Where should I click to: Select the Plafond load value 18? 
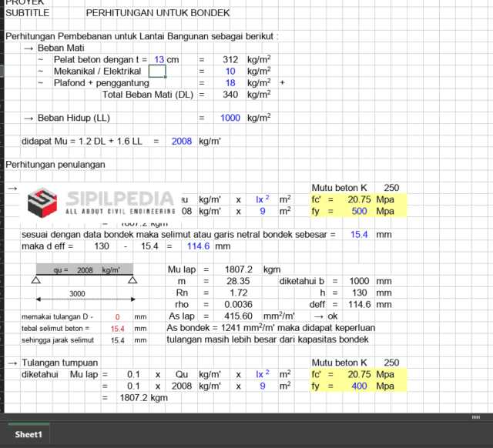pos(230,82)
